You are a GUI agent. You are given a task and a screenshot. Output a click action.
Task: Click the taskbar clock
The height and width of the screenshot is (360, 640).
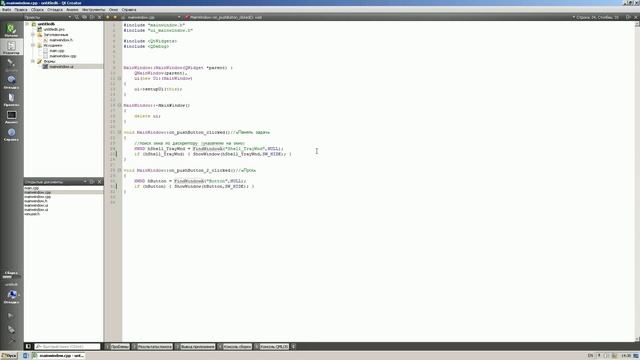(626, 356)
